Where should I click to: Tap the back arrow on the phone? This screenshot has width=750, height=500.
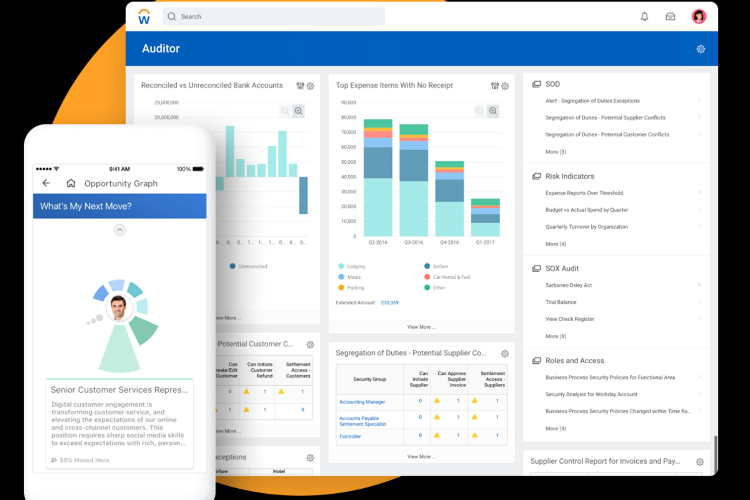[x=46, y=183]
